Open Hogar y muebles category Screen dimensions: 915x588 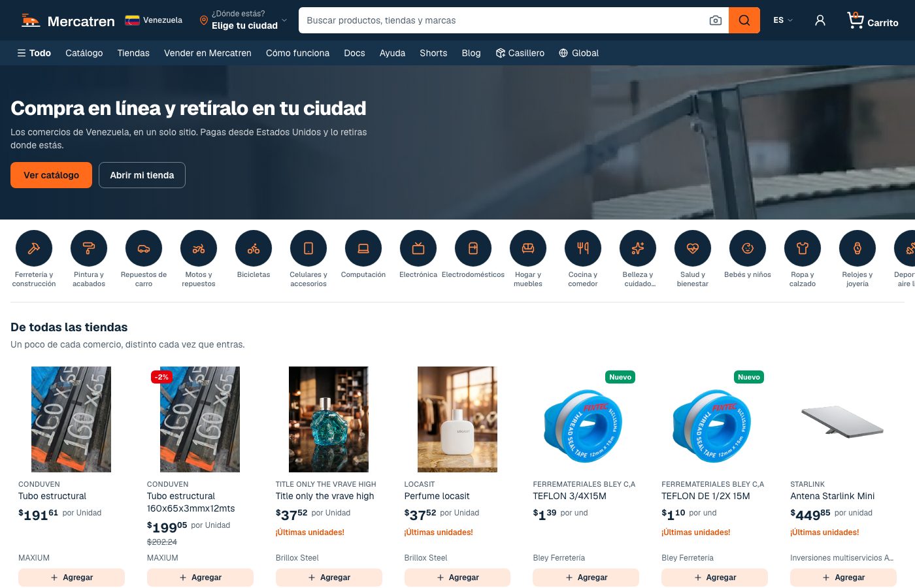tap(528, 259)
